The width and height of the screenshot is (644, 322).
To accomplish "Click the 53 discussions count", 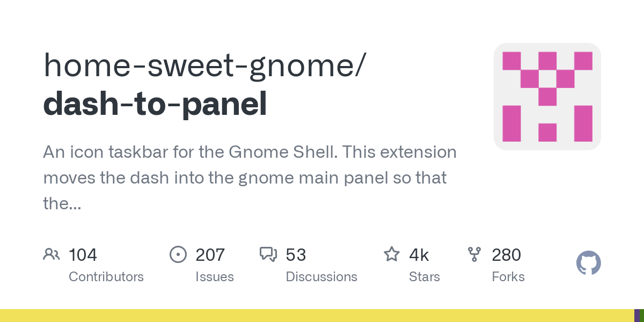I will tap(296, 255).
